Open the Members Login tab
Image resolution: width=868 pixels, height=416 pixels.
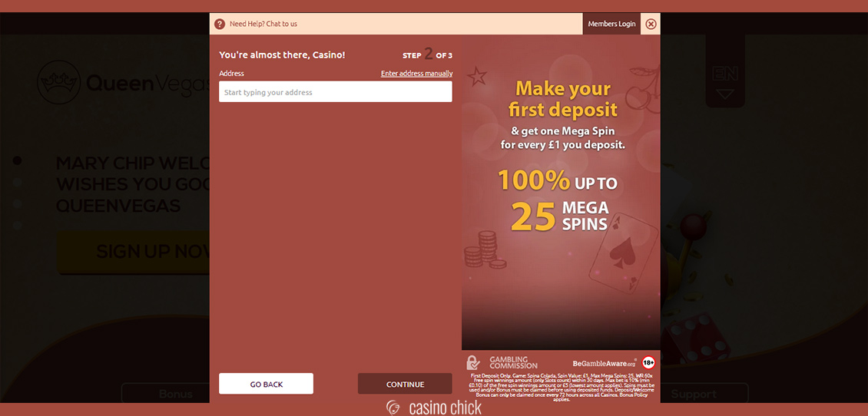(611, 24)
